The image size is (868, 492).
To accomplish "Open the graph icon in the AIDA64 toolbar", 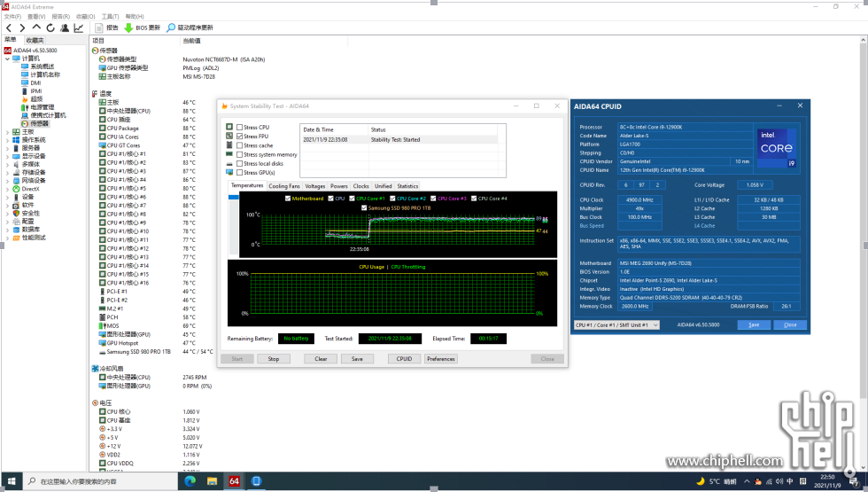I will point(79,27).
